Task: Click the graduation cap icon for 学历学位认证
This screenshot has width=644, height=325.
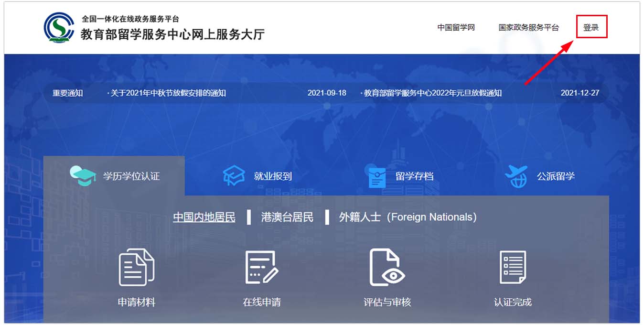Action: pos(83,176)
